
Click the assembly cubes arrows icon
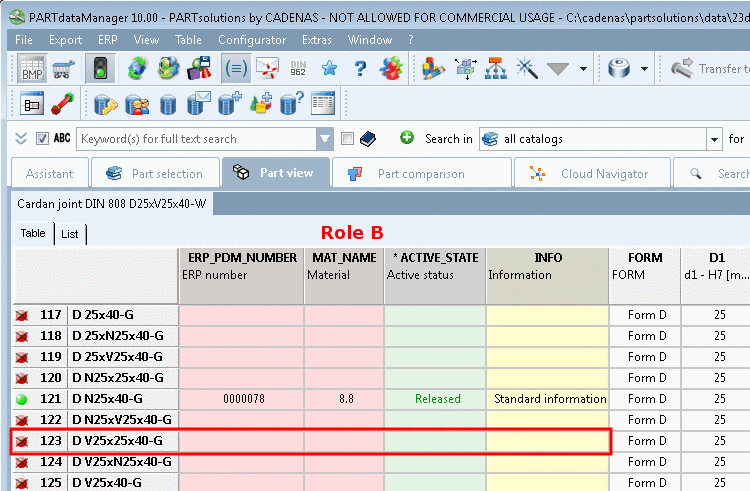[466, 69]
